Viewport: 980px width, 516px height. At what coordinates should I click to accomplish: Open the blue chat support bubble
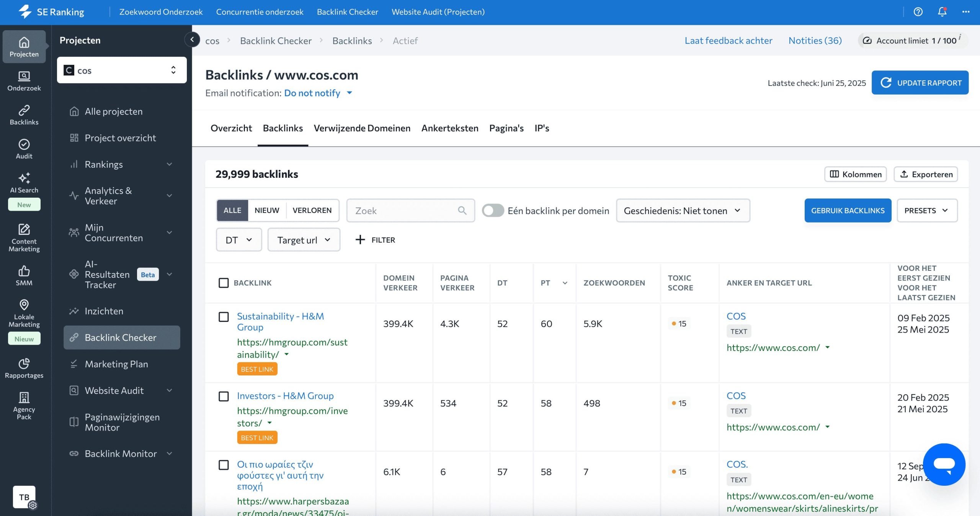click(944, 464)
